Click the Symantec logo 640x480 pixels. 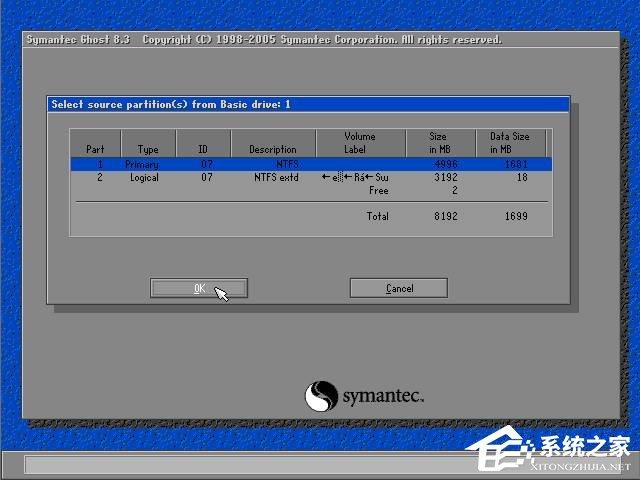pyautogui.click(x=364, y=396)
